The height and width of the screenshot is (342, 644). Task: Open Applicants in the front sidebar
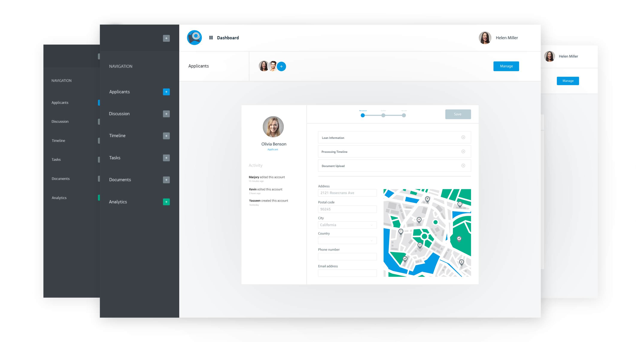(120, 92)
